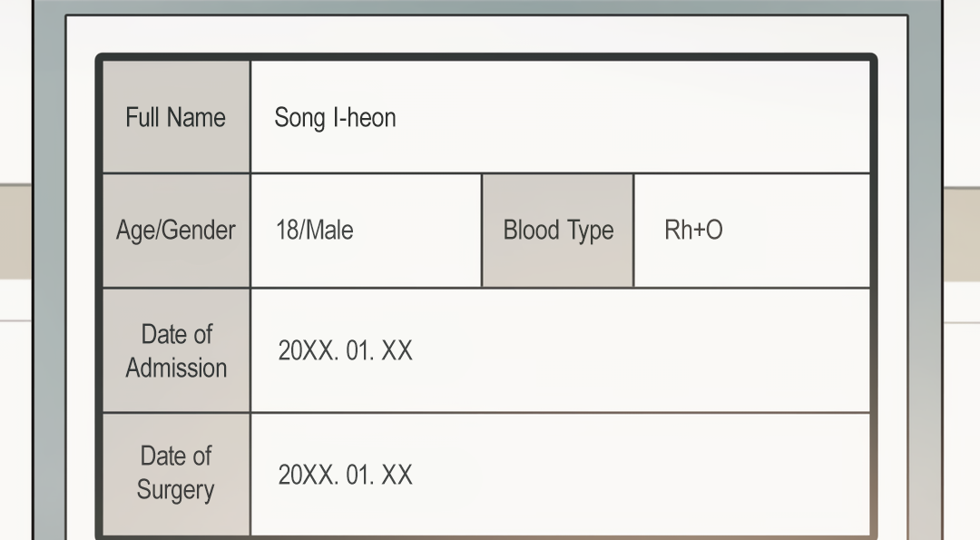Click empty area right of surgery date

tap(635, 475)
